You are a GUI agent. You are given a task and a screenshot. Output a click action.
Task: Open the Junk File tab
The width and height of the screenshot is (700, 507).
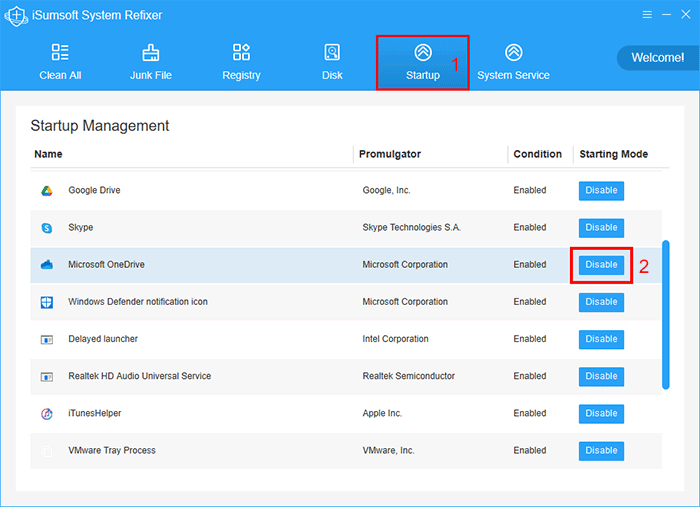(x=151, y=62)
